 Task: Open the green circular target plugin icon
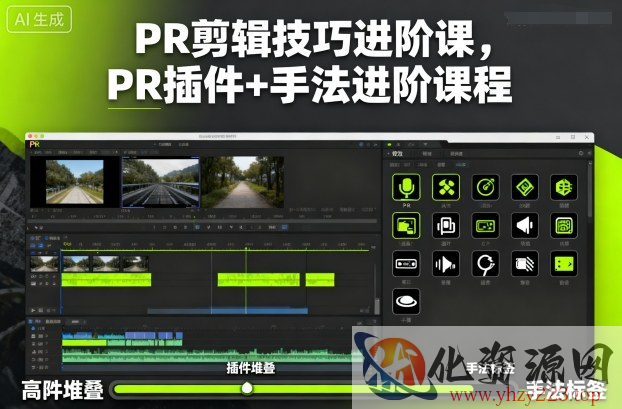pos(485,187)
